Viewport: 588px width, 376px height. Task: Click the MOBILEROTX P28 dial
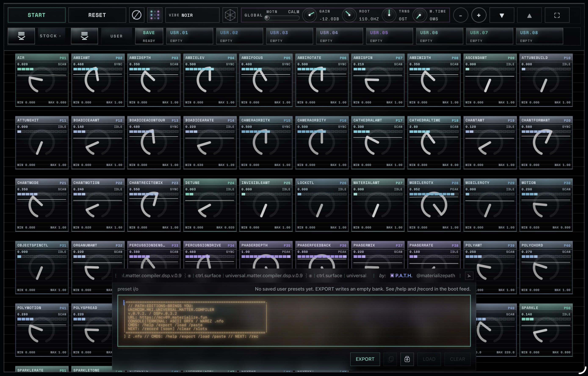click(434, 205)
